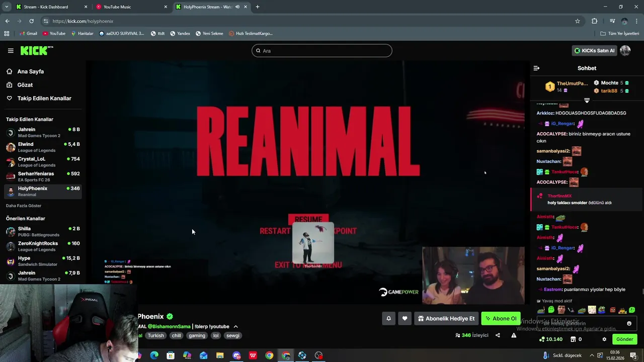644x362 pixels.
Task: Collapse the chat panel icon
Action: pos(536,68)
